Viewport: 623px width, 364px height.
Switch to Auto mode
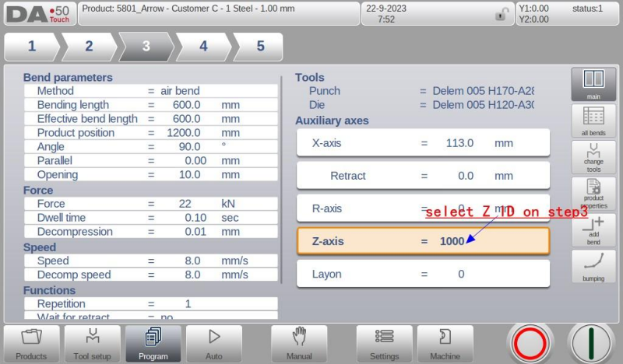213,343
